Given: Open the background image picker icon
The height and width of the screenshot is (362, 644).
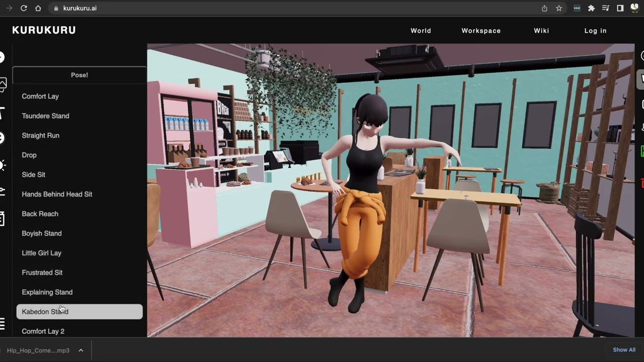Looking at the screenshot, I should point(3,83).
